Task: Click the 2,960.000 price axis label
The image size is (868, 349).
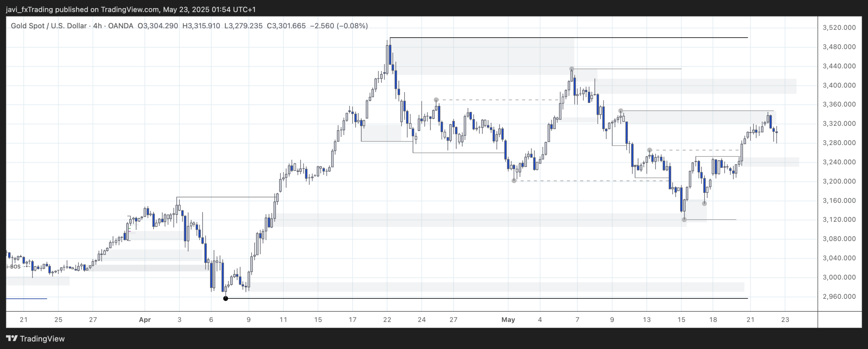Action: point(839,296)
